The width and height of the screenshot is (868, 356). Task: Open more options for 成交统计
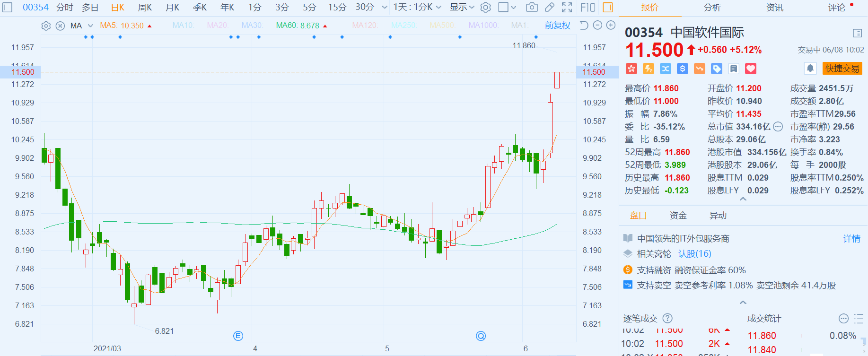(843, 319)
